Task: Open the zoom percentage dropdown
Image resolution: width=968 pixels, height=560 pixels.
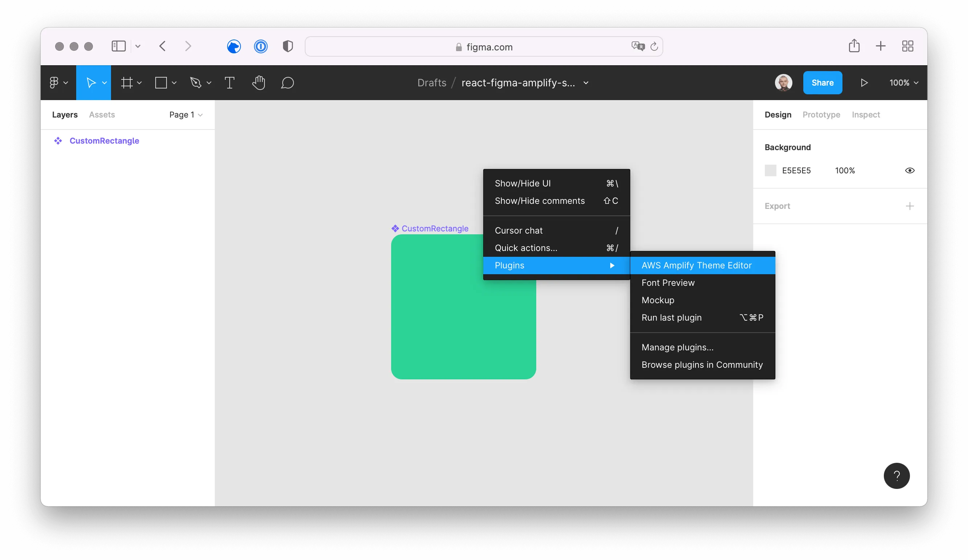Action: 903,83
